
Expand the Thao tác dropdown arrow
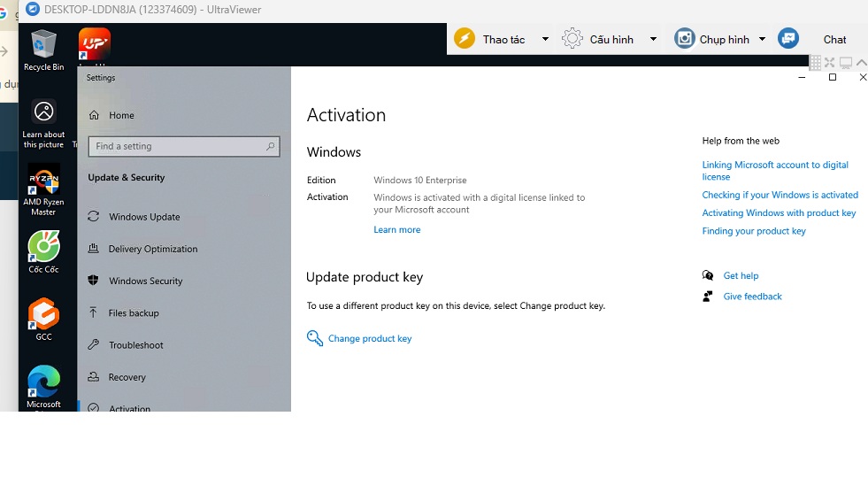point(545,39)
